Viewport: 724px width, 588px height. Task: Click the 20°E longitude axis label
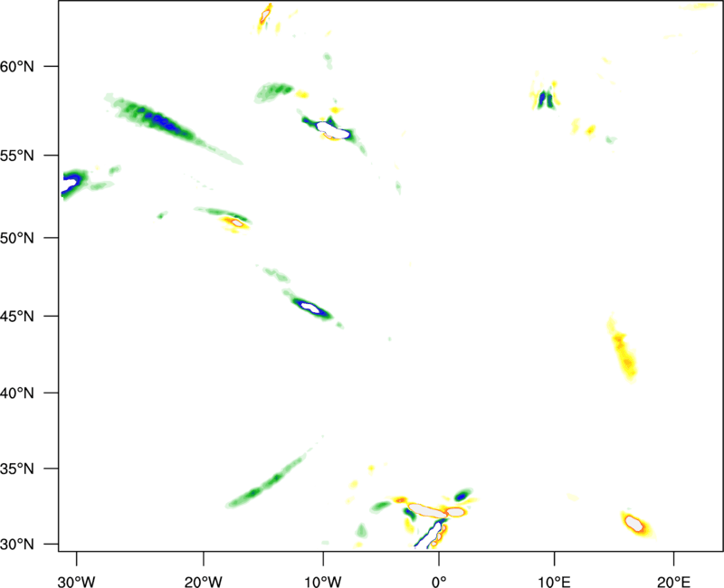(x=673, y=582)
